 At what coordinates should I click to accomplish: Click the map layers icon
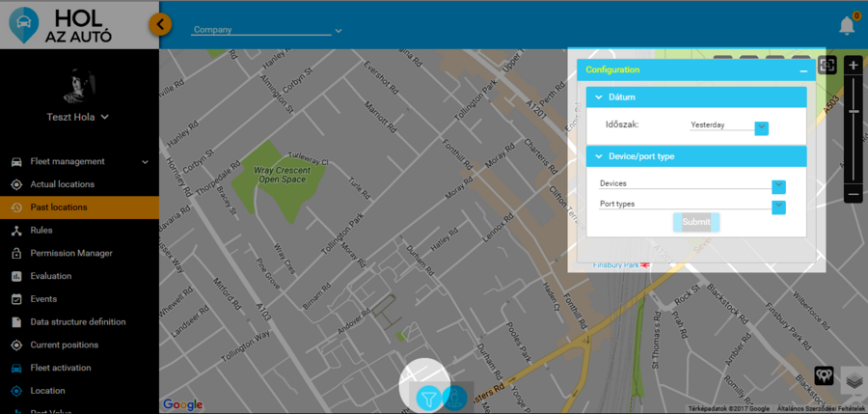pos(853,379)
